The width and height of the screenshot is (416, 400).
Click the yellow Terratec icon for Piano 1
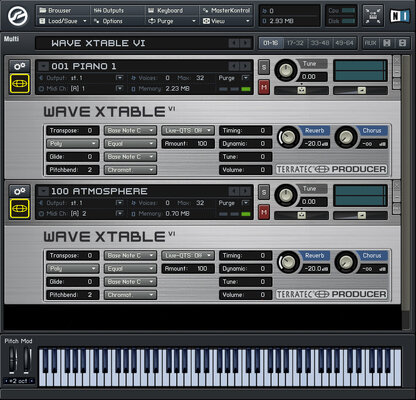20,84
